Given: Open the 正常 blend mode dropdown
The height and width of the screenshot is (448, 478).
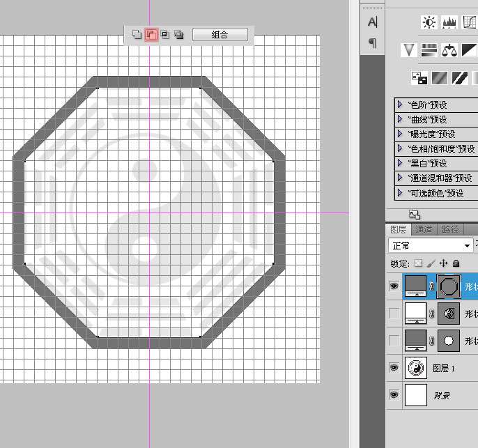Looking at the screenshot, I should [430, 246].
